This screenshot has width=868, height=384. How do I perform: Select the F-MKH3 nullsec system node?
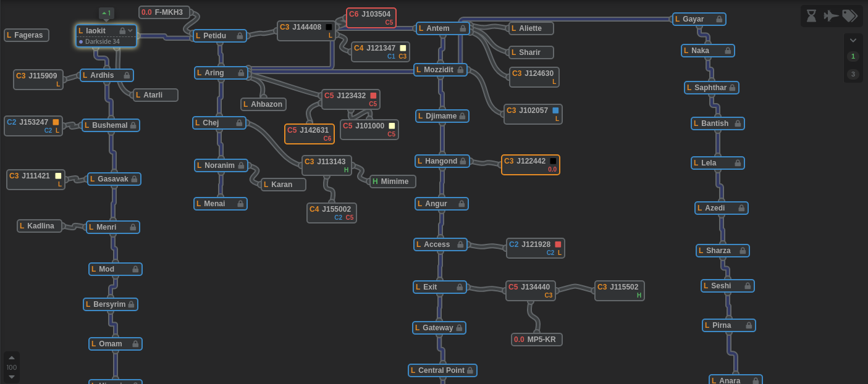tap(164, 12)
